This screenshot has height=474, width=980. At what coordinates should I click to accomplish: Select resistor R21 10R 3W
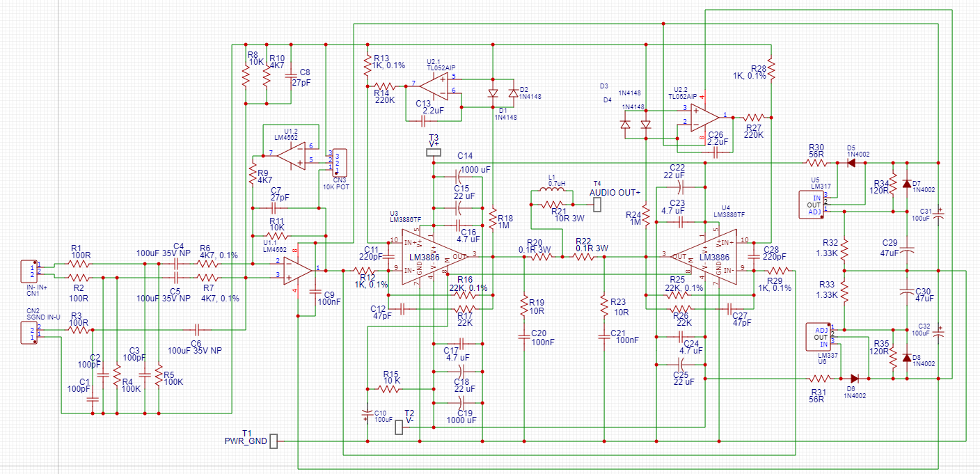pyautogui.click(x=552, y=205)
